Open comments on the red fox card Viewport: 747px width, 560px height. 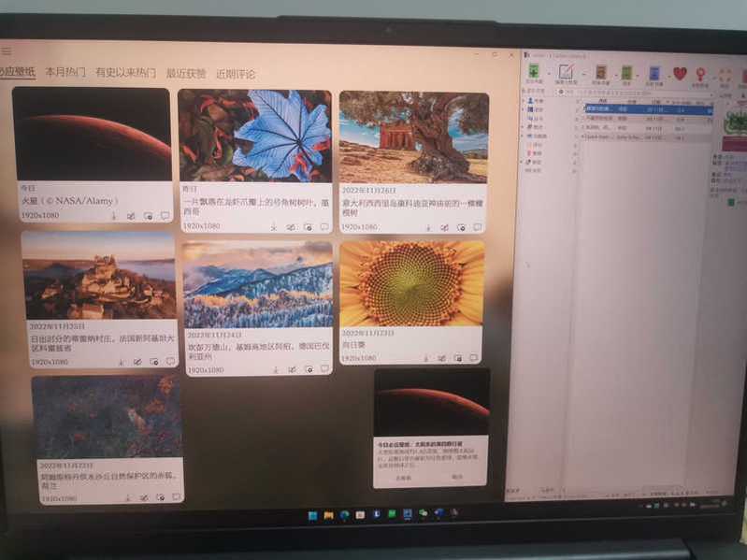177,497
